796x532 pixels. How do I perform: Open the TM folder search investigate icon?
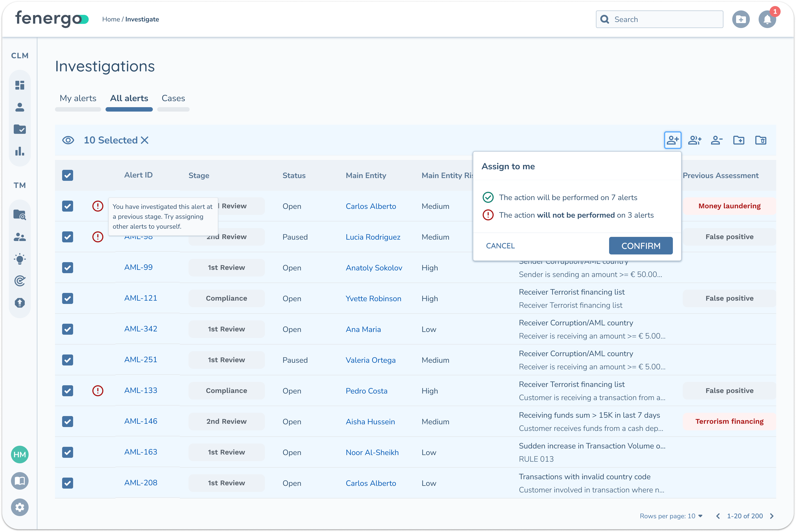(x=20, y=215)
